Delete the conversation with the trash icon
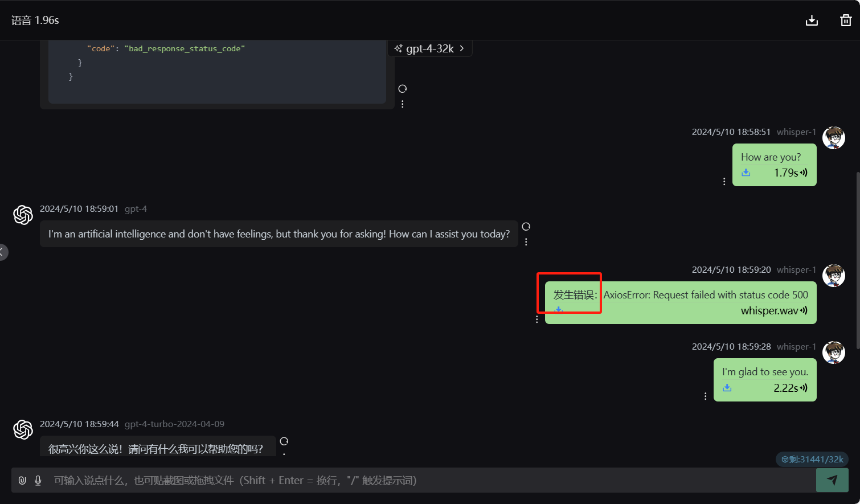 point(846,21)
